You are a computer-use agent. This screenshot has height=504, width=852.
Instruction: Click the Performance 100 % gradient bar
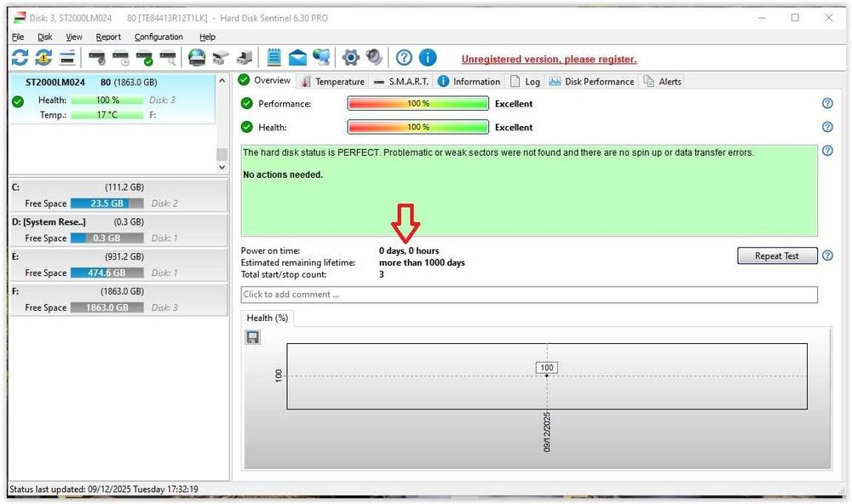click(x=417, y=103)
